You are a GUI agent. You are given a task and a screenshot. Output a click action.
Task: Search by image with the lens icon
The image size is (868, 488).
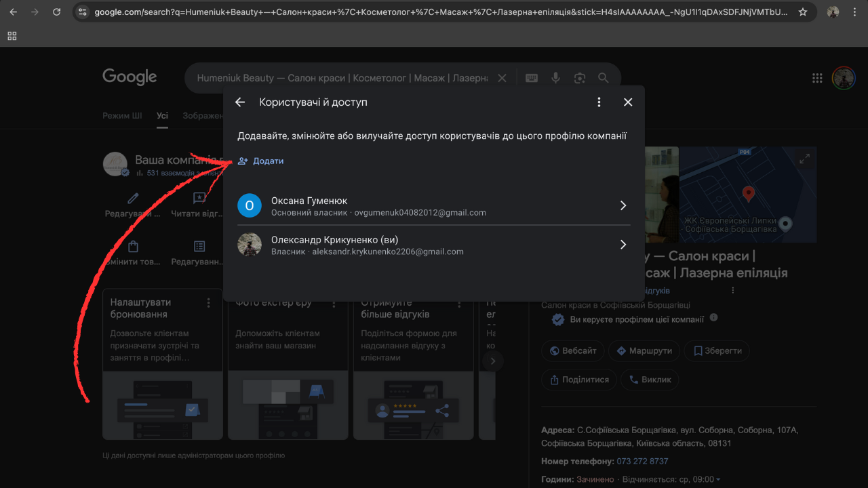[579, 78]
